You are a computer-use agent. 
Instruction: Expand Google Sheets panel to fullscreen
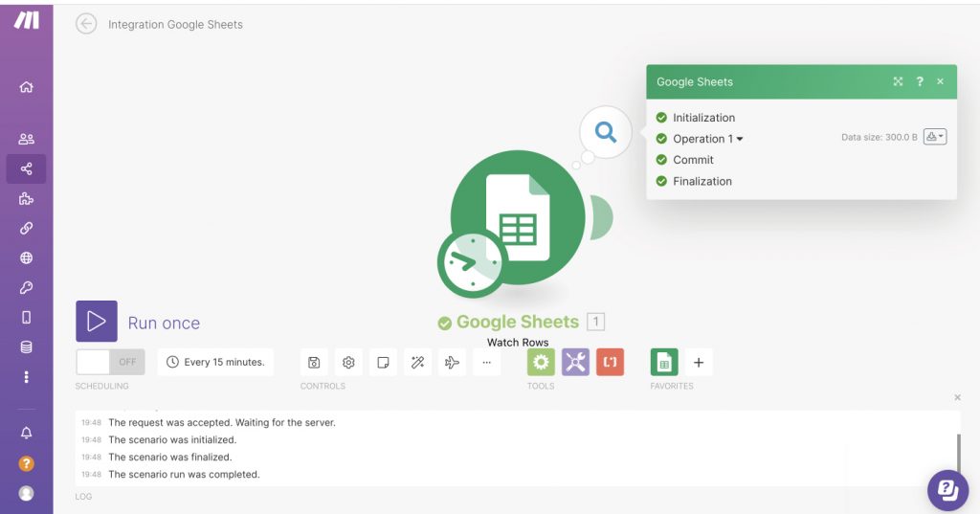(898, 81)
